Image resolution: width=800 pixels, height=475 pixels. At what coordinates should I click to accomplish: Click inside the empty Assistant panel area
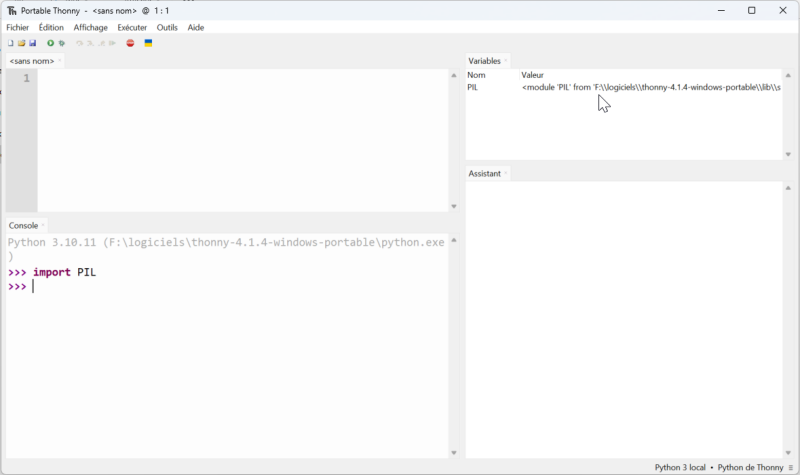pos(624,319)
